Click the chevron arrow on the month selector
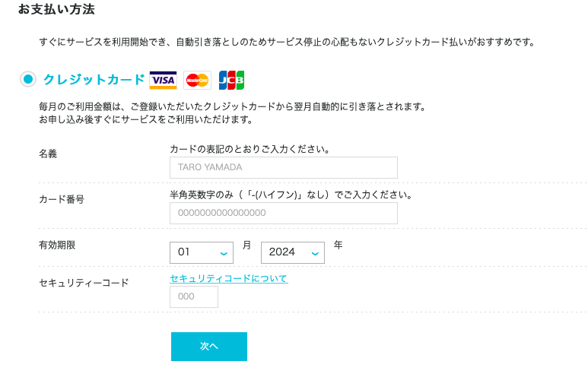Screen dimensions: 588x374 coord(224,254)
